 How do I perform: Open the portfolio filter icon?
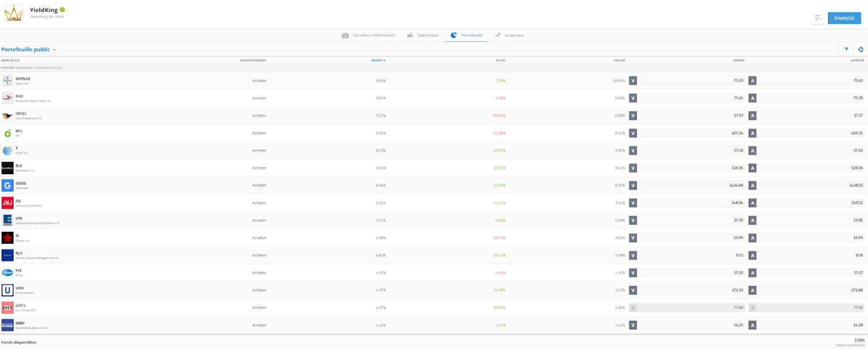point(846,49)
